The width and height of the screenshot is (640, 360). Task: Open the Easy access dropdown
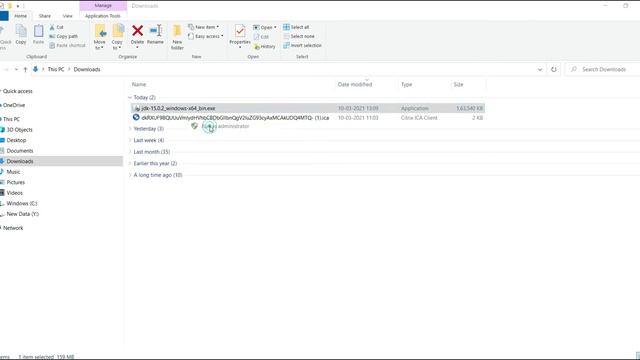(x=206, y=36)
